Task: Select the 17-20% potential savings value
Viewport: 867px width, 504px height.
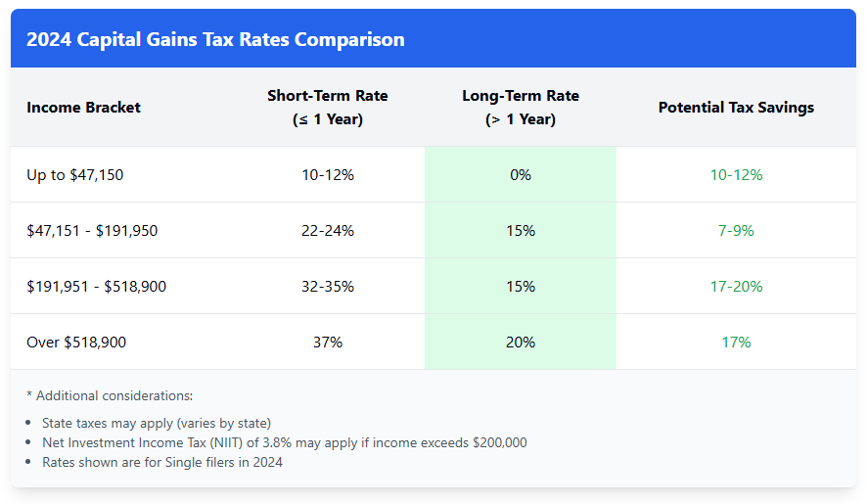Action: (x=736, y=287)
